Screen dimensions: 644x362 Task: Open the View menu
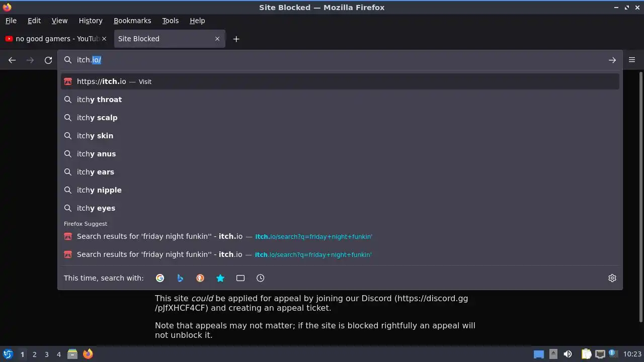(x=59, y=21)
